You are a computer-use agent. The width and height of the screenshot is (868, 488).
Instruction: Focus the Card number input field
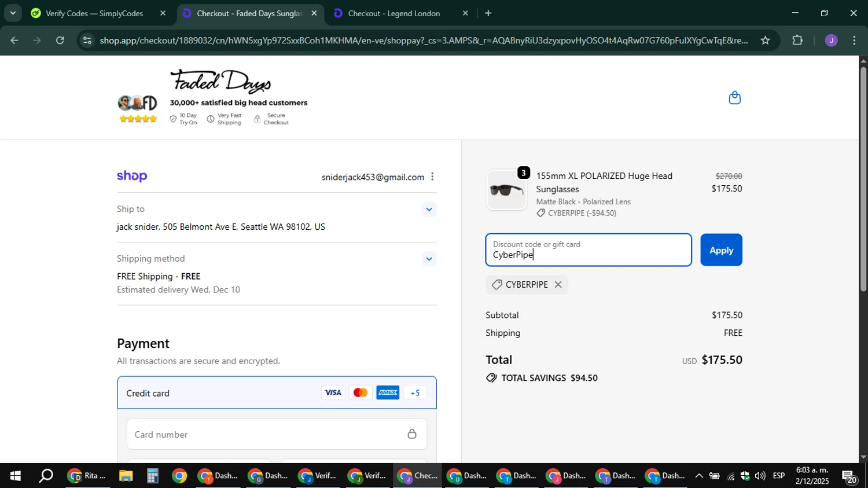(x=277, y=434)
